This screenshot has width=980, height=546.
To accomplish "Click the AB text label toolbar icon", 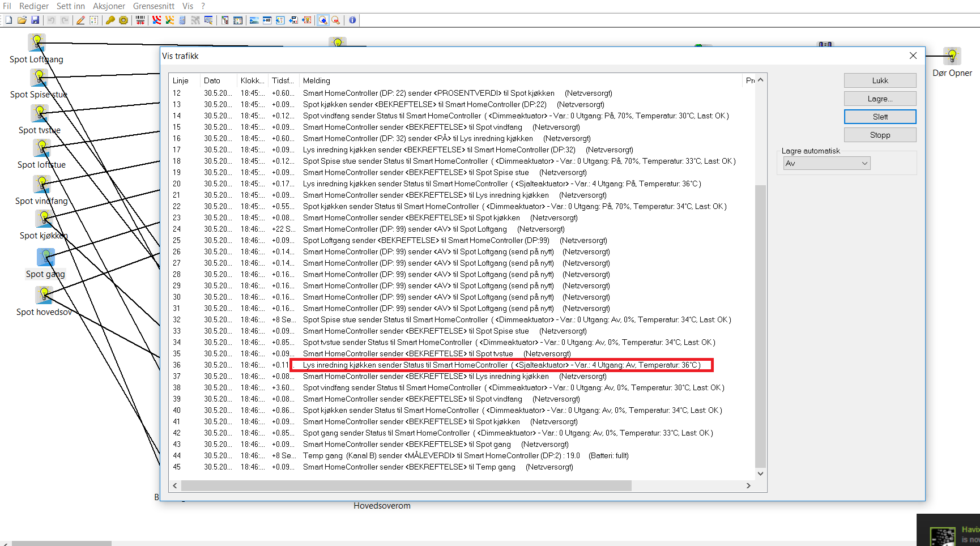I will click(267, 20).
